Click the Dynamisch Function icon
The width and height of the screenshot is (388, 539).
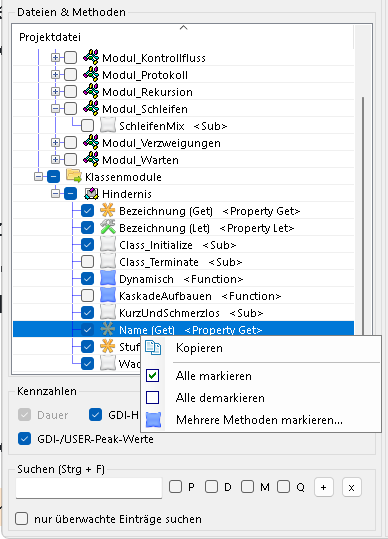pos(108,279)
